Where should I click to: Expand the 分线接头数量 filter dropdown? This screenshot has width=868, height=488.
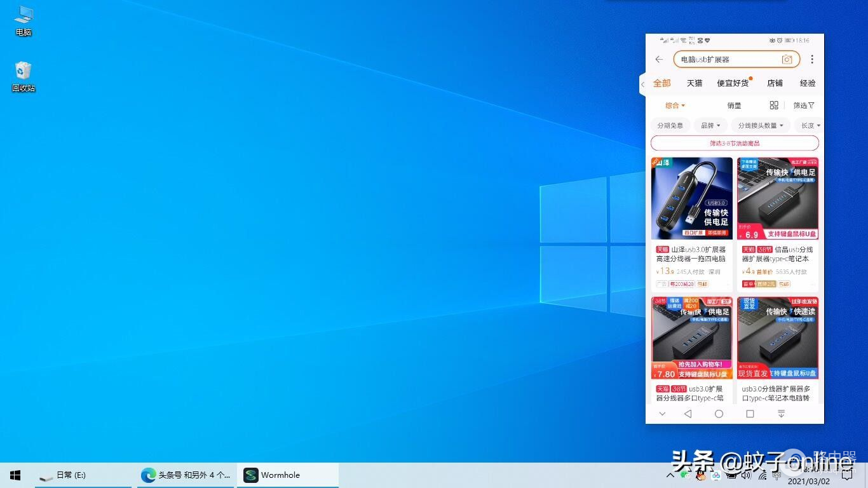click(761, 126)
